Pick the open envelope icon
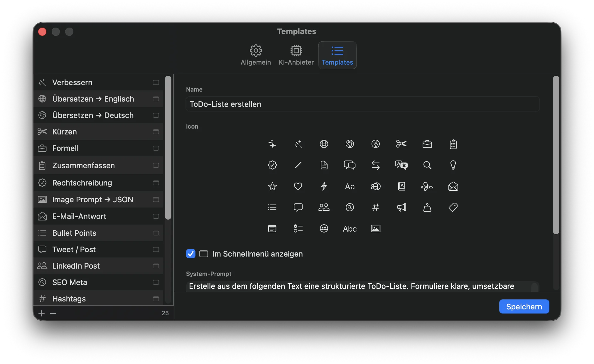 453,186
